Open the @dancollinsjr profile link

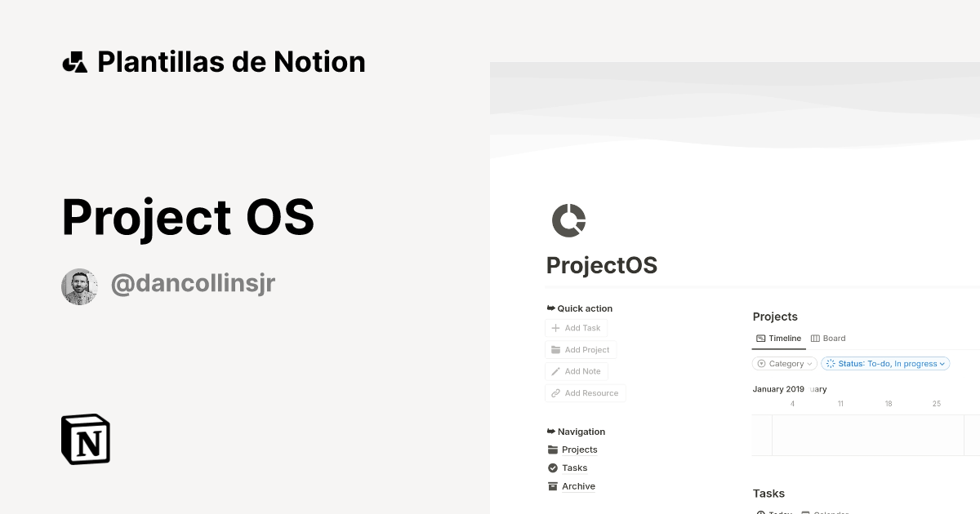(x=193, y=283)
